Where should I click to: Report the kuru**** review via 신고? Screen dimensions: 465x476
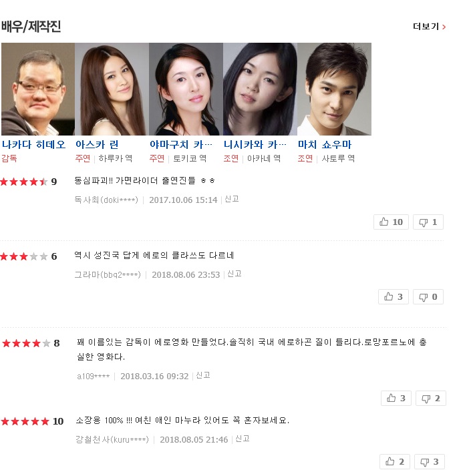pyautogui.click(x=243, y=439)
